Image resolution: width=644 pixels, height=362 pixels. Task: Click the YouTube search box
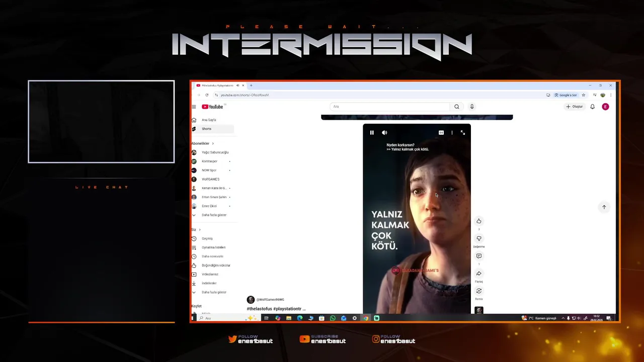390,107
